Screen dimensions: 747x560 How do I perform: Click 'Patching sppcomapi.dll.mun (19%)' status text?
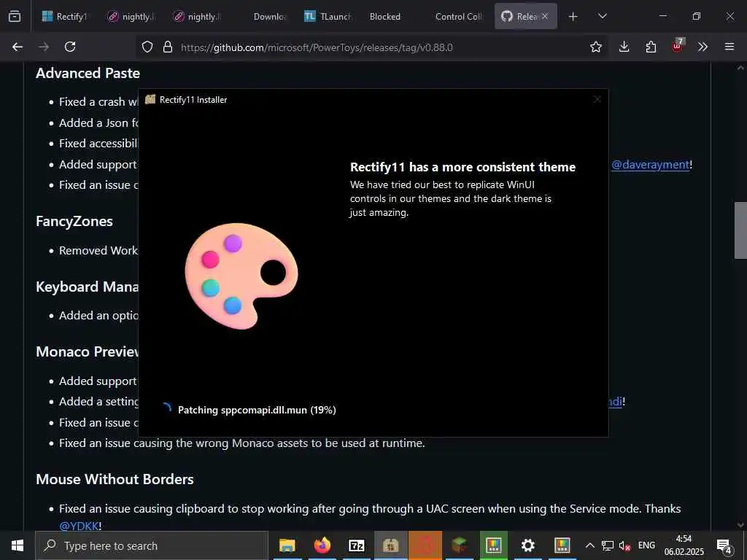pyautogui.click(x=257, y=410)
